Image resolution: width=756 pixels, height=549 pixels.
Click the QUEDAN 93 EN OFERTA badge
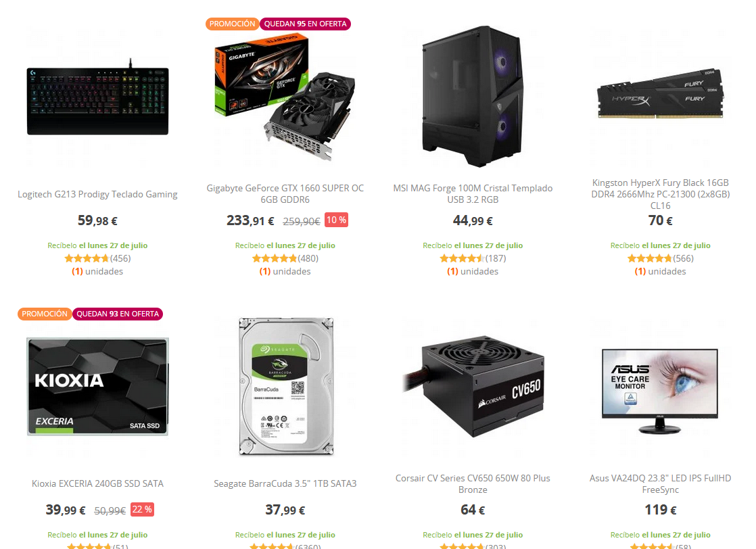tap(118, 314)
